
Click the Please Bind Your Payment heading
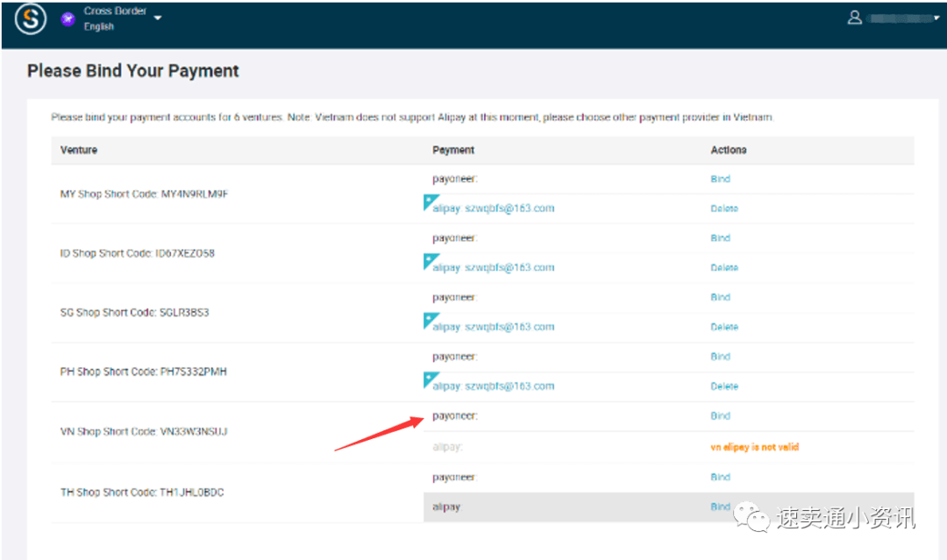pos(133,71)
